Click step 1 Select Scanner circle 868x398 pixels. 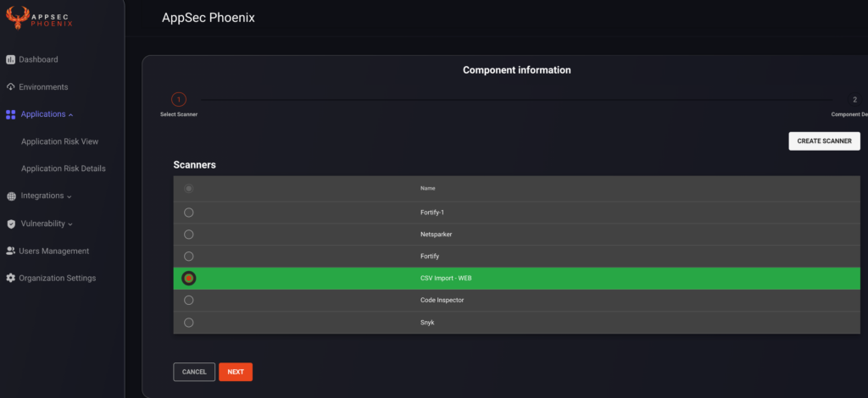pyautogui.click(x=179, y=100)
